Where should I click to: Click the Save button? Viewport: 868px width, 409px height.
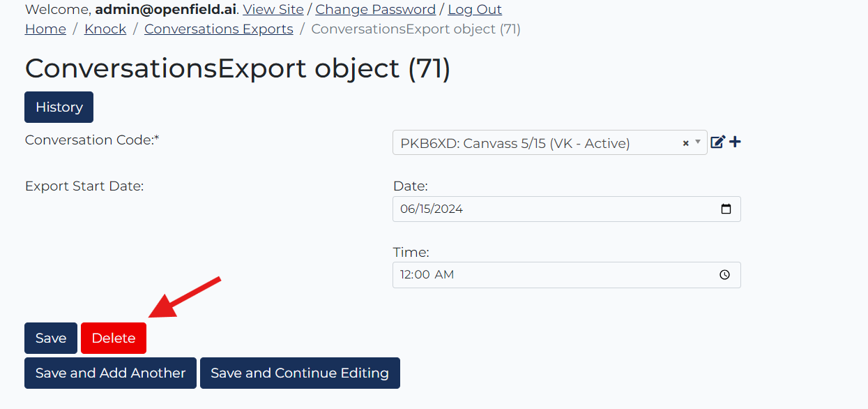click(51, 338)
